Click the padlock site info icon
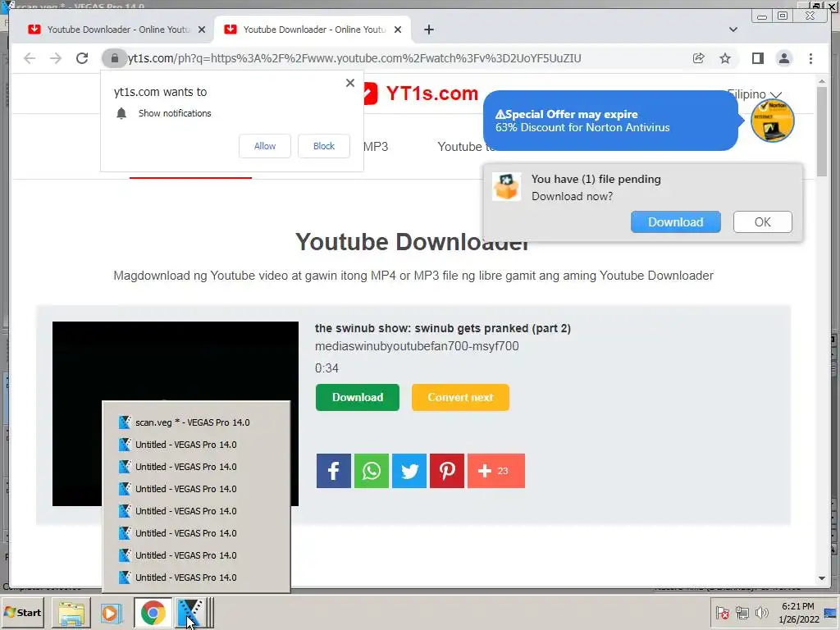Image resolution: width=840 pixels, height=630 pixels. [114, 58]
